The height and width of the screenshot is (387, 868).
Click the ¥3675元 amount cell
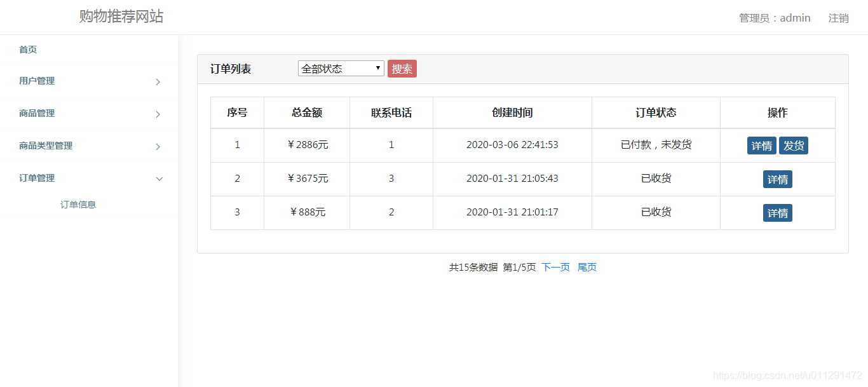click(307, 179)
